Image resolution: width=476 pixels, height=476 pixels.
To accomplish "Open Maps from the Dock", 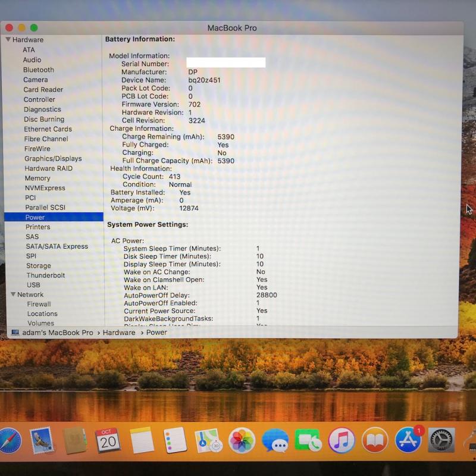I will pyautogui.click(x=208, y=440).
